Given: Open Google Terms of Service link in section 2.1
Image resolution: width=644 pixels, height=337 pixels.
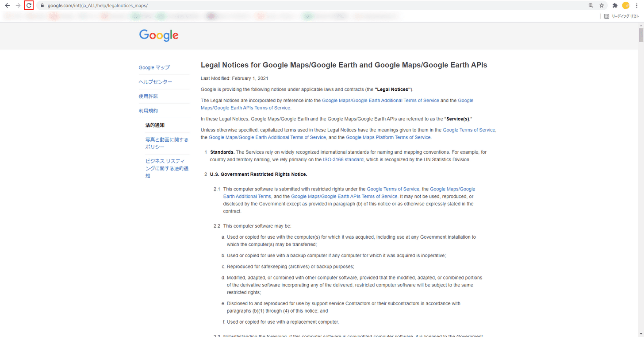Looking at the screenshot, I should click(393, 189).
